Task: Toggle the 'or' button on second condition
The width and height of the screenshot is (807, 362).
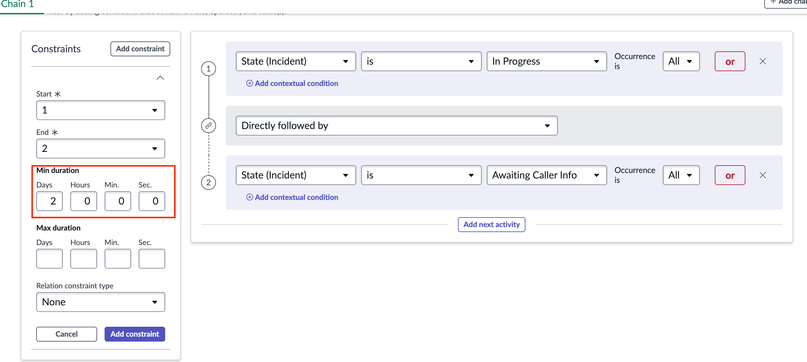Action: coord(730,175)
